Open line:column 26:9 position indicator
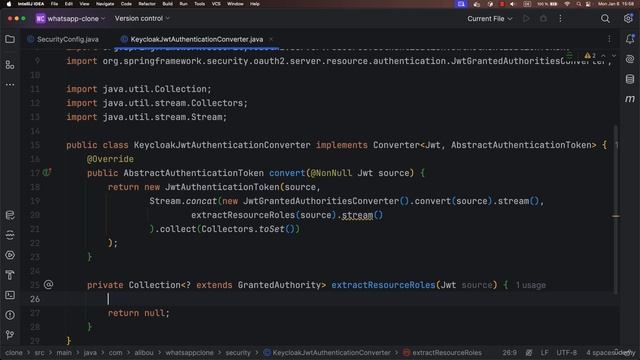Image resolution: width=640 pixels, height=360 pixels. (x=509, y=352)
